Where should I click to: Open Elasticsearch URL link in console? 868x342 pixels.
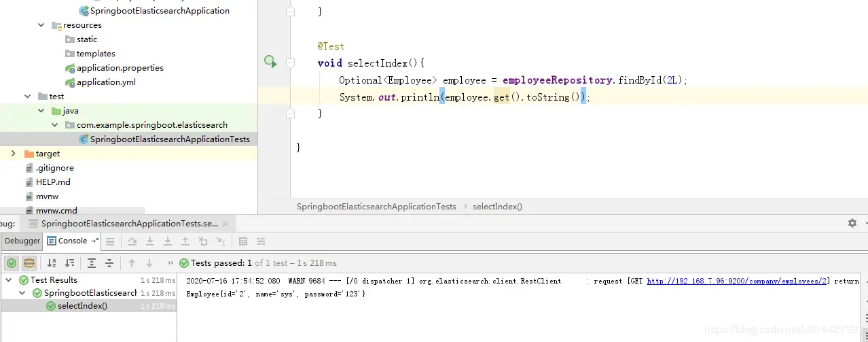[x=737, y=281]
